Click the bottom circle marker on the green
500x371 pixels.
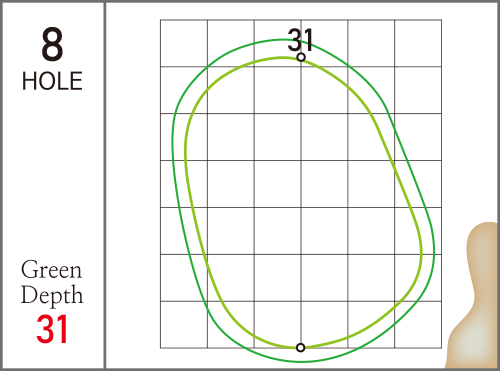click(x=301, y=348)
